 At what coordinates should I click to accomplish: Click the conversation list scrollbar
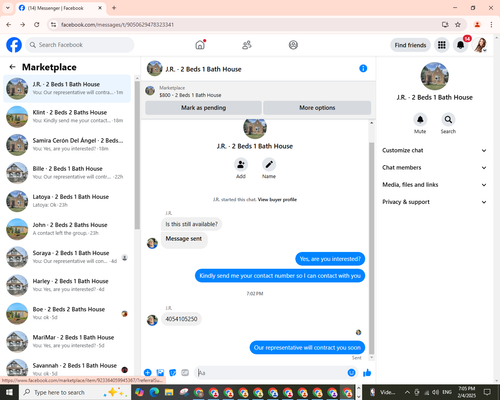pyautogui.click(x=137, y=155)
